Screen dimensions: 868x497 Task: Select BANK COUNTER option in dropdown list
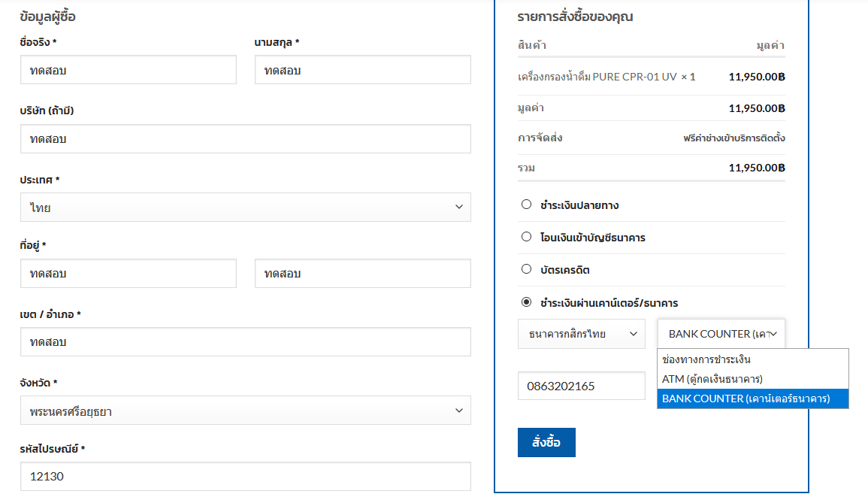click(x=752, y=399)
